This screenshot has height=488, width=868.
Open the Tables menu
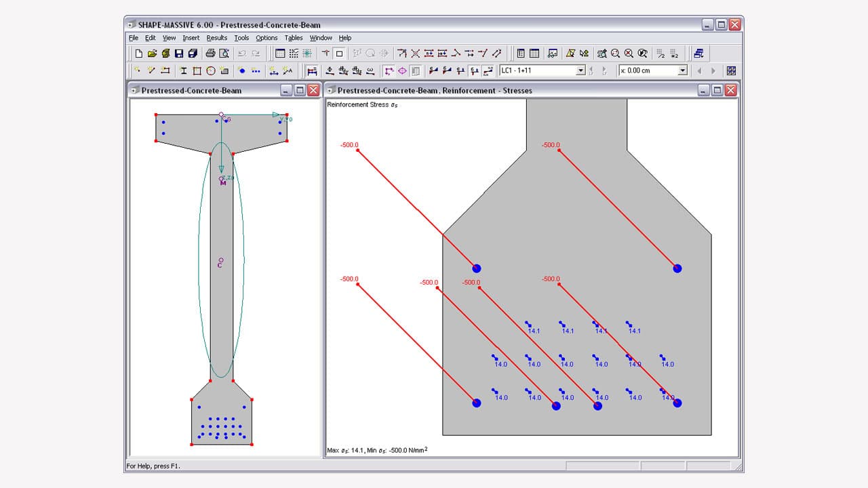293,38
